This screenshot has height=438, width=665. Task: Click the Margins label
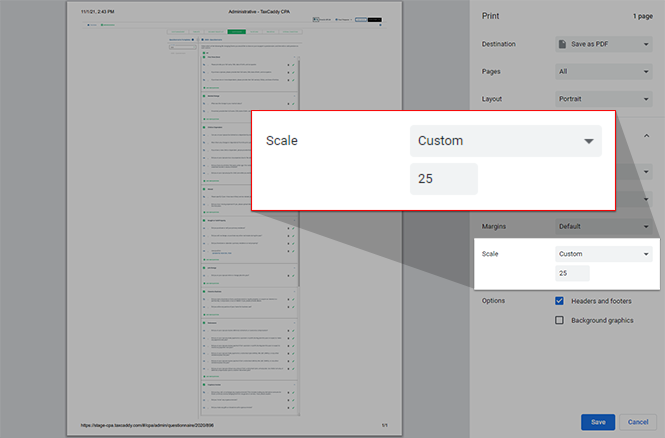coord(494,226)
